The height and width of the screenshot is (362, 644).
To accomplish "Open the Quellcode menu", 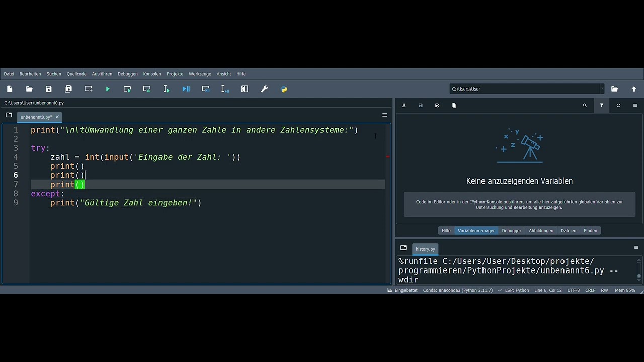I will (76, 74).
